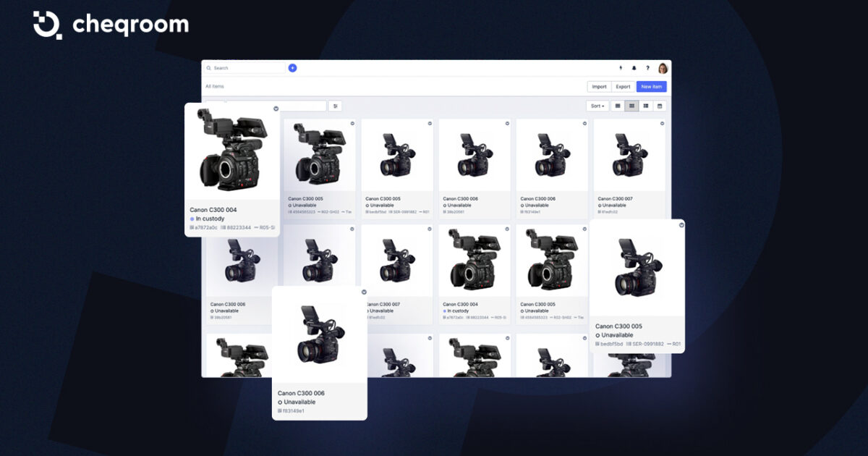The image size is (868, 456).
Task: Switch to list view
Action: pyautogui.click(x=617, y=106)
